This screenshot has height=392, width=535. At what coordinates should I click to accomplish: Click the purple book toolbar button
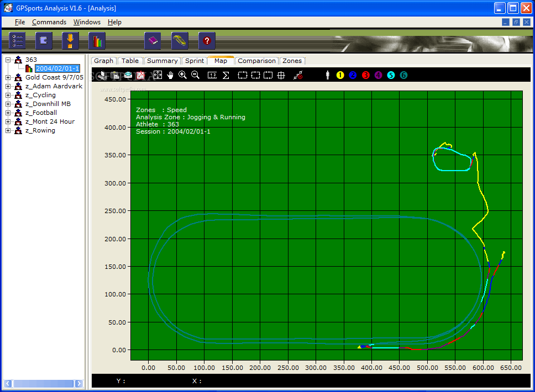tap(153, 41)
